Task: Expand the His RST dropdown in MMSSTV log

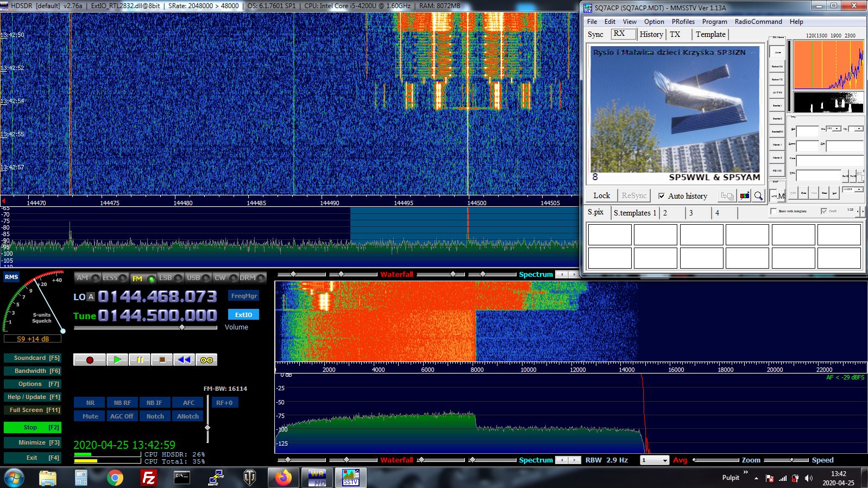Action: (x=838, y=129)
